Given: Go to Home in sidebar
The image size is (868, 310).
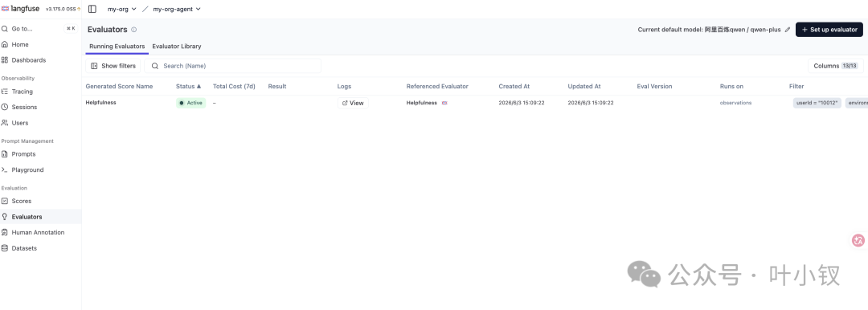Looking at the screenshot, I should pyautogui.click(x=40, y=44).
